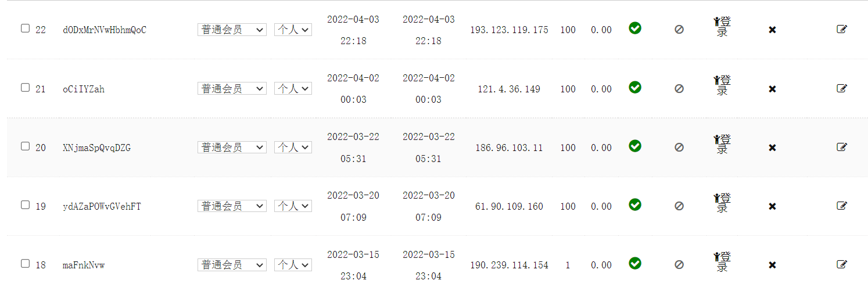Remove user maFnkNvw using the X icon

tap(772, 265)
